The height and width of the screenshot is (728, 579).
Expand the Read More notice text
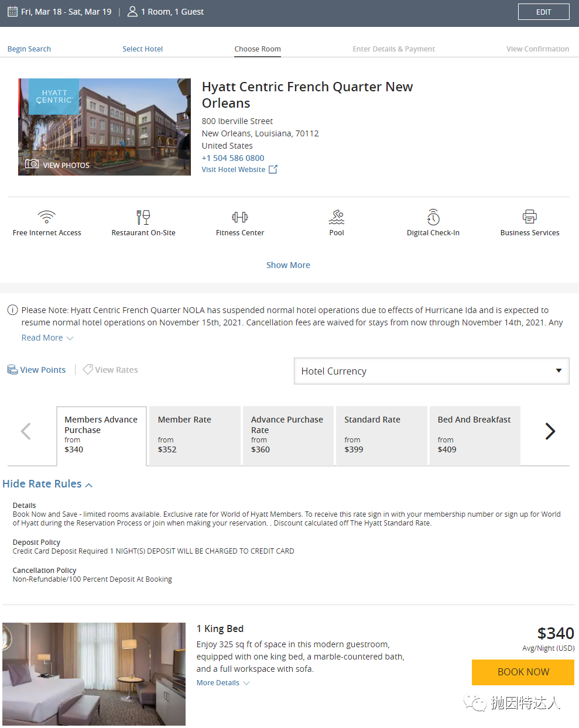point(47,338)
